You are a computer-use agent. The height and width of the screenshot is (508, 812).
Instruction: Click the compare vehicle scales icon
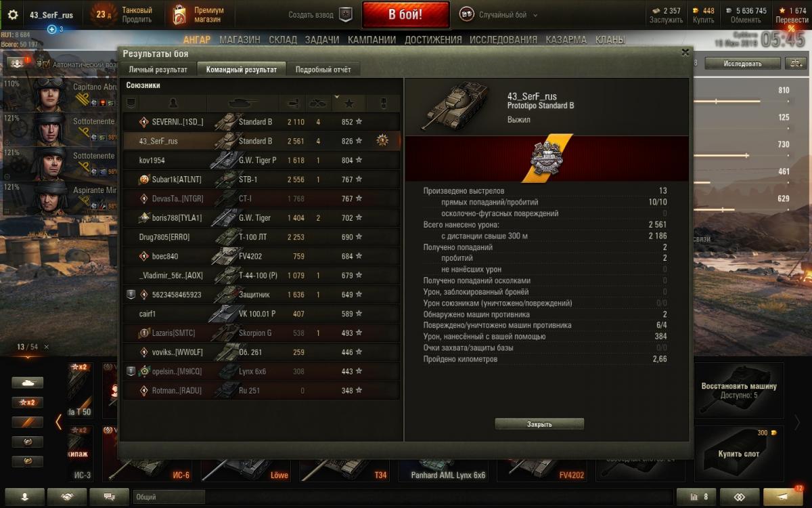[x=794, y=64]
